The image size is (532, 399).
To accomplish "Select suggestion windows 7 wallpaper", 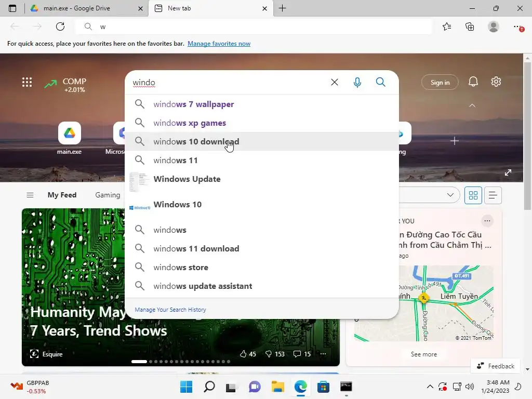I will 262,104.
